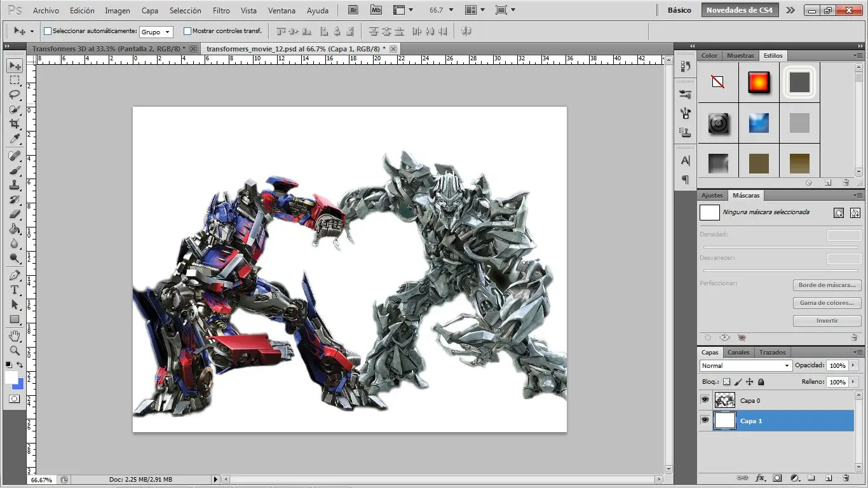Image resolution: width=868 pixels, height=488 pixels.
Task: Activate the Hand tool
Action: 15,335
